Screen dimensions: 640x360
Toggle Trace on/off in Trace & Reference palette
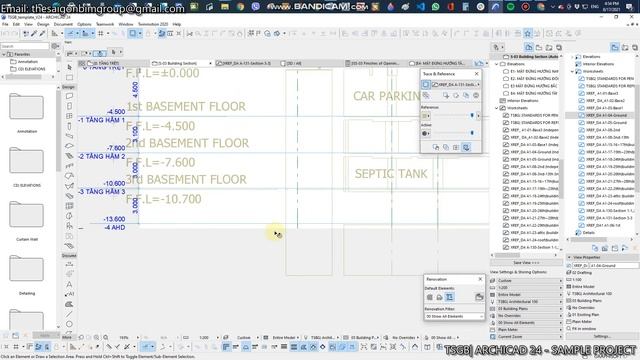(x=425, y=84)
